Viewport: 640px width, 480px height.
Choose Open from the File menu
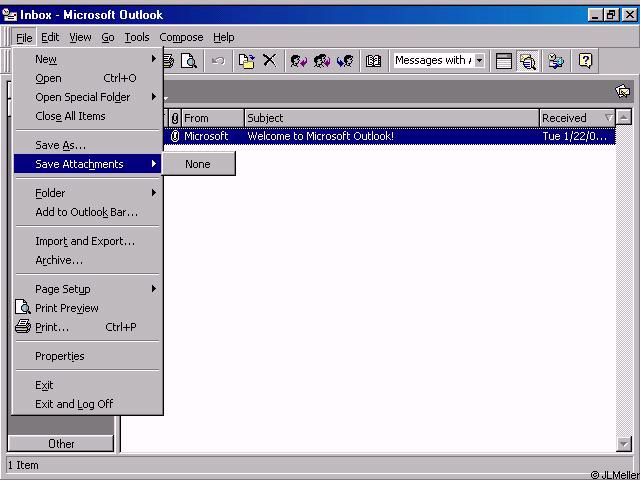tap(87, 78)
